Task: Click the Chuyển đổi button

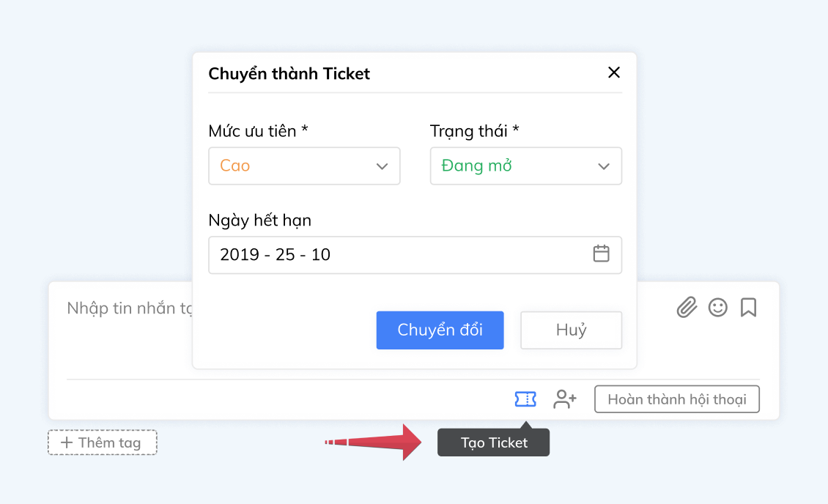Action: (x=440, y=330)
